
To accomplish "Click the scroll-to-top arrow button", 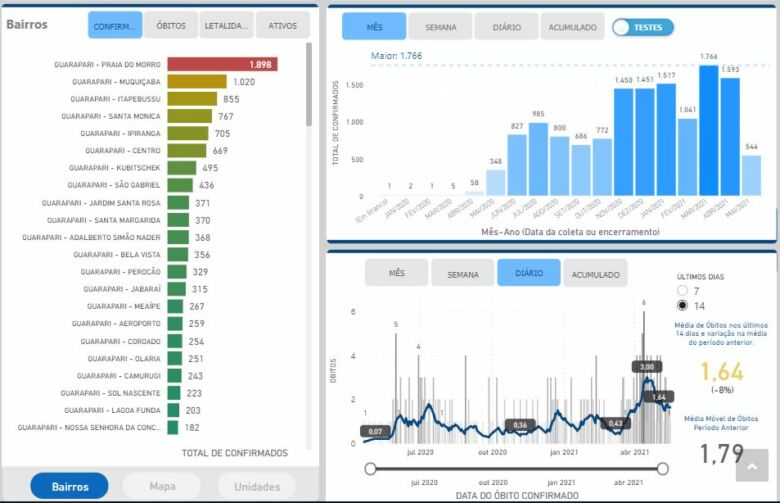I will tap(751, 469).
